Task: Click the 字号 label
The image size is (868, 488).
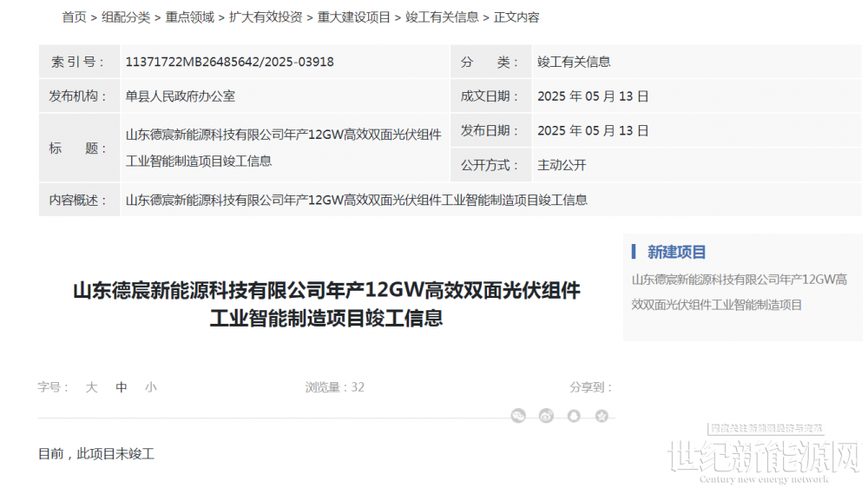Action: pos(53,387)
